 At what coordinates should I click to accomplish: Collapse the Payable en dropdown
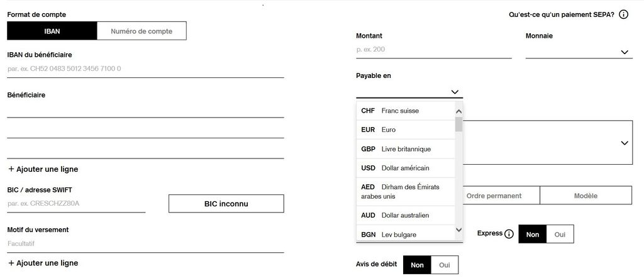(455, 92)
